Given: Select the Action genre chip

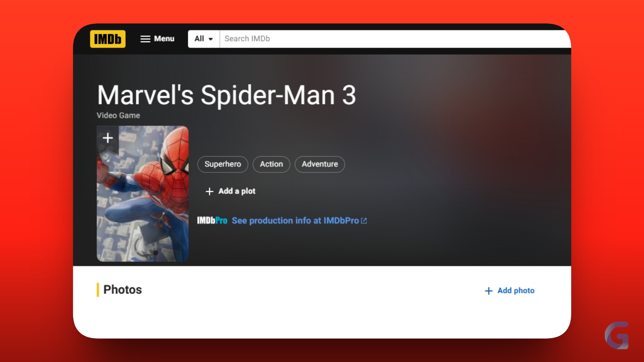Looking at the screenshot, I should coord(271,164).
